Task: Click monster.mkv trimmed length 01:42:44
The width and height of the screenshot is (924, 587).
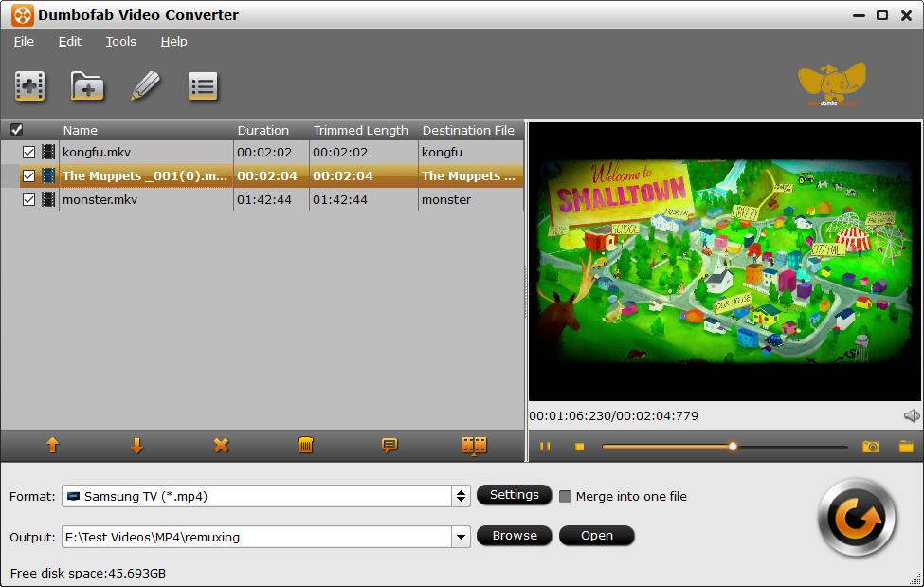Action: coord(340,199)
